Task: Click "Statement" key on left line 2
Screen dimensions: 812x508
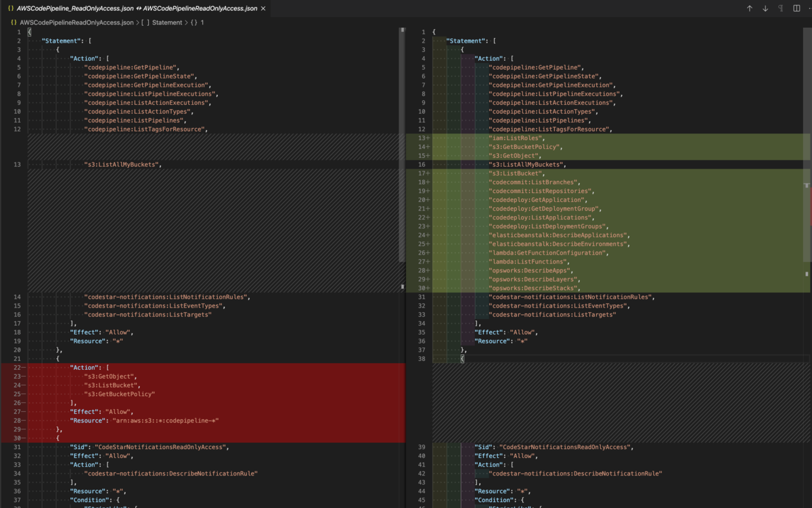Action: (x=62, y=41)
